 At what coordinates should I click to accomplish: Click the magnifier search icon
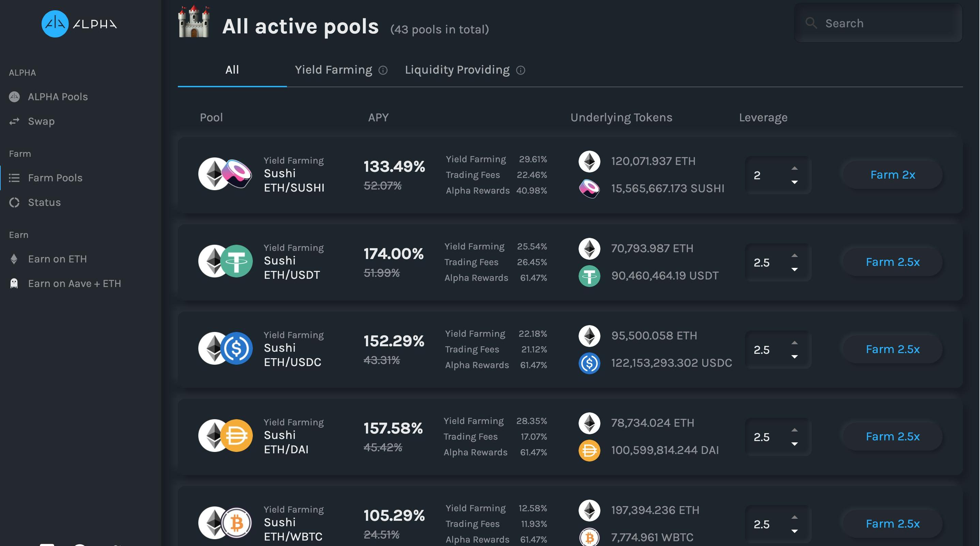[x=811, y=23]
